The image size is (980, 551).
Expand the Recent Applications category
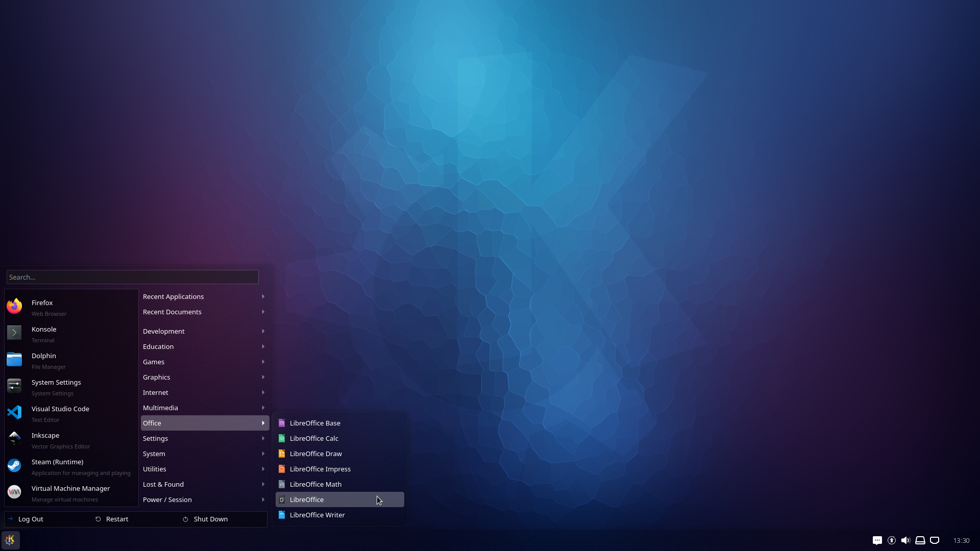205,296
